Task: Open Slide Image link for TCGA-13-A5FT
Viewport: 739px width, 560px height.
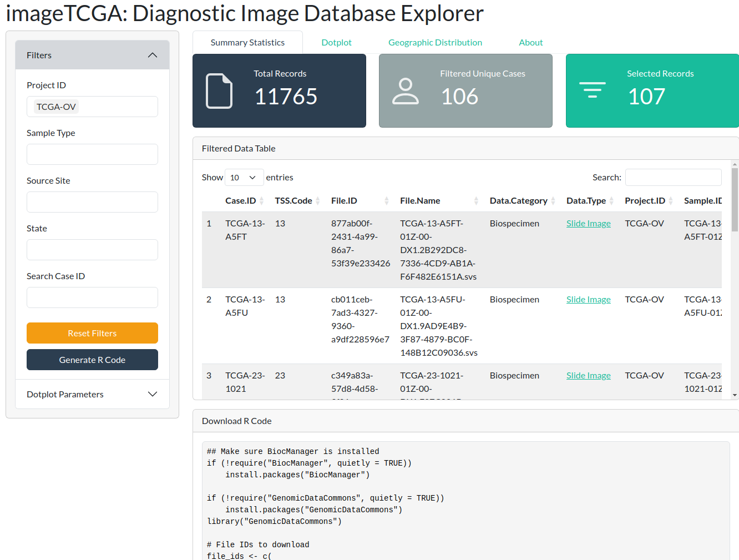Action: [x=588, y=224]
